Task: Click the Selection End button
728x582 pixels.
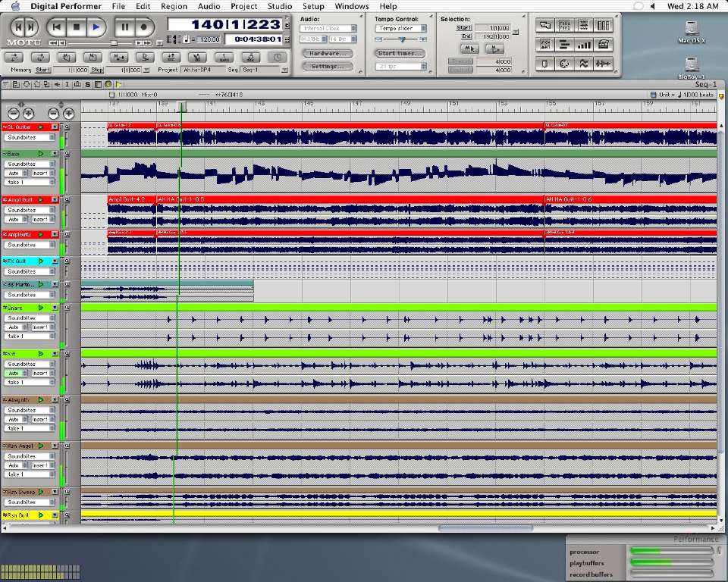Action: click(466, 36)
